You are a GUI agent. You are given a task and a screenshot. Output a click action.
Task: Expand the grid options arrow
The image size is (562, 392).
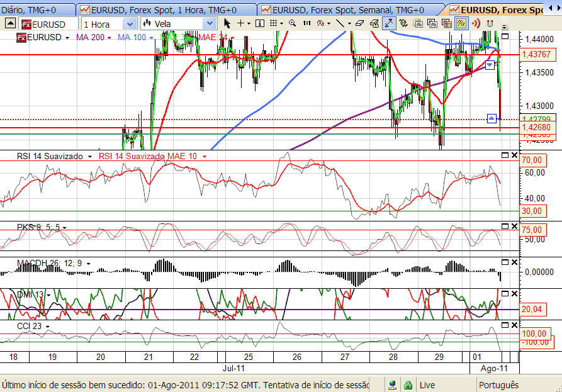(x=282, y=24)
